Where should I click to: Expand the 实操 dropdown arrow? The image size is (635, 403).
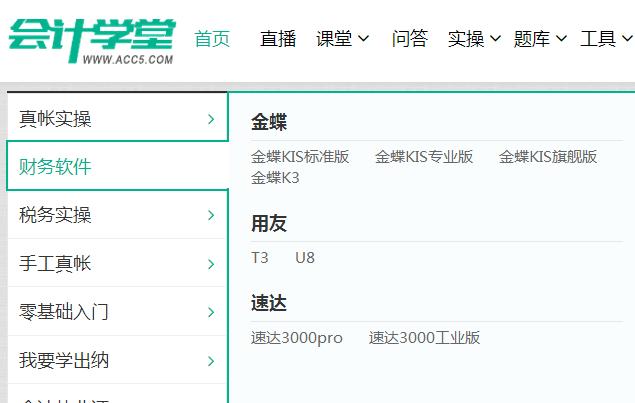click(495, 39)
